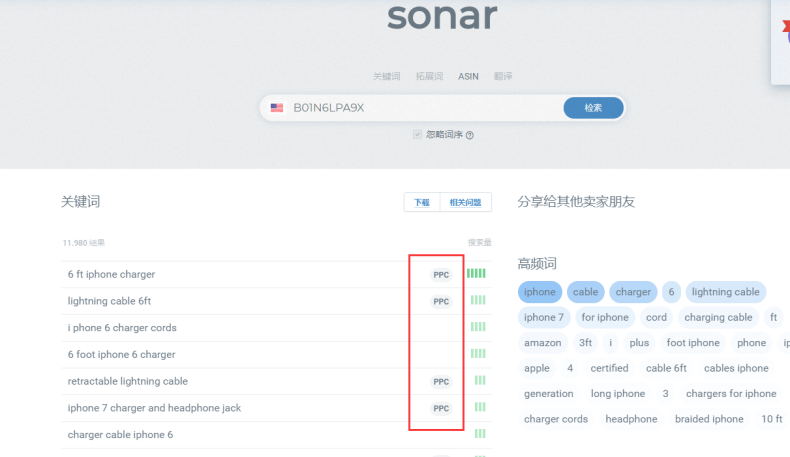Click search volume bars for charger cable iphone 6

click(x=480, y=434)
